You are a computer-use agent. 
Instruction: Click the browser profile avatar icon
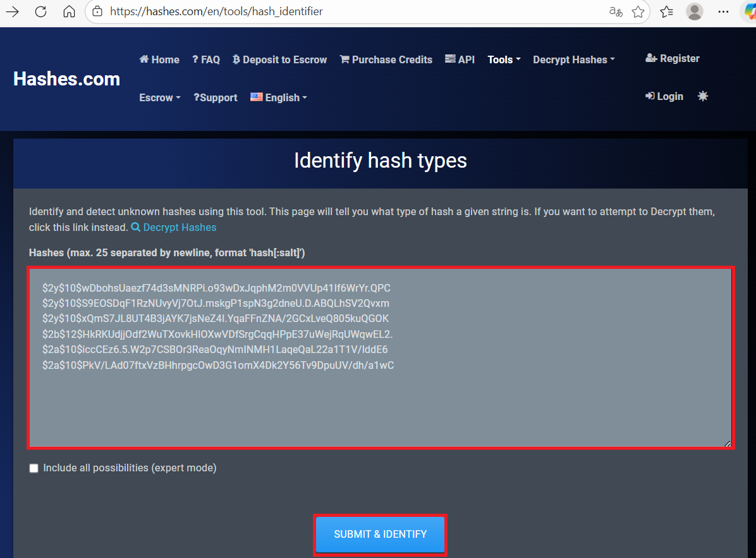(x=695, y=11)
